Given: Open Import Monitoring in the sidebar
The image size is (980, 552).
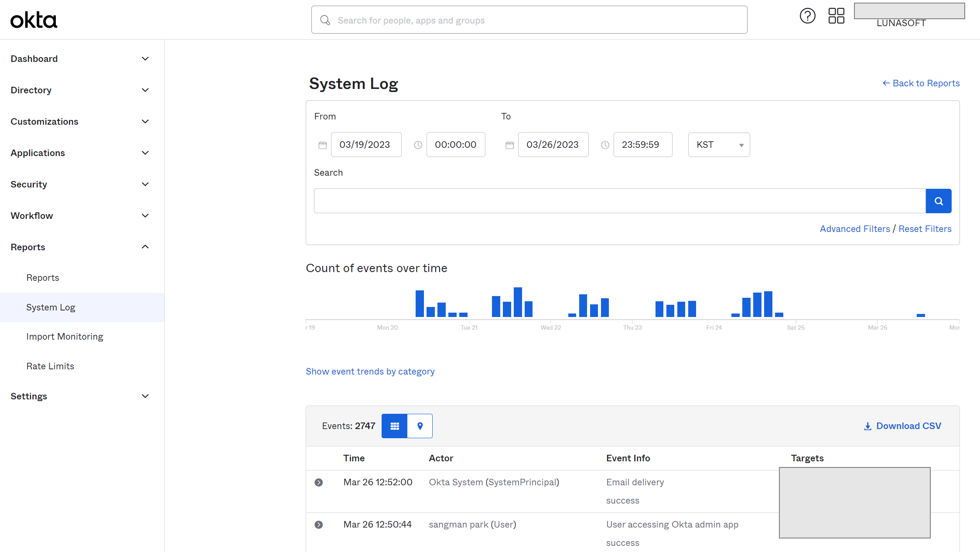Looking at the screenshot, I should pos(65,337).
